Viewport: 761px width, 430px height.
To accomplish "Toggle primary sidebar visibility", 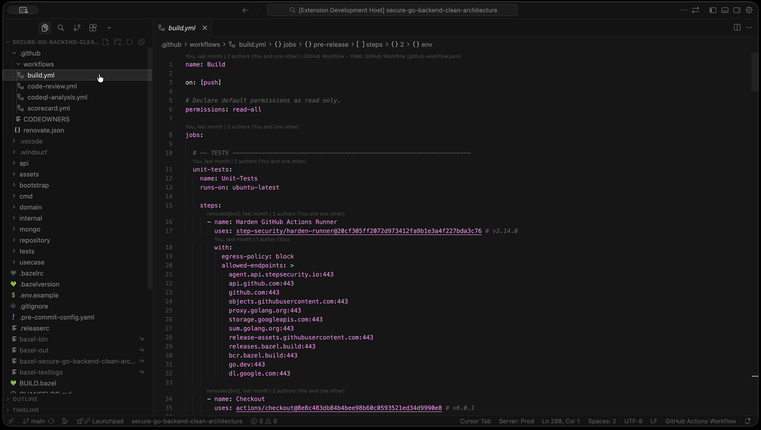I will click(x=713, y=10).
